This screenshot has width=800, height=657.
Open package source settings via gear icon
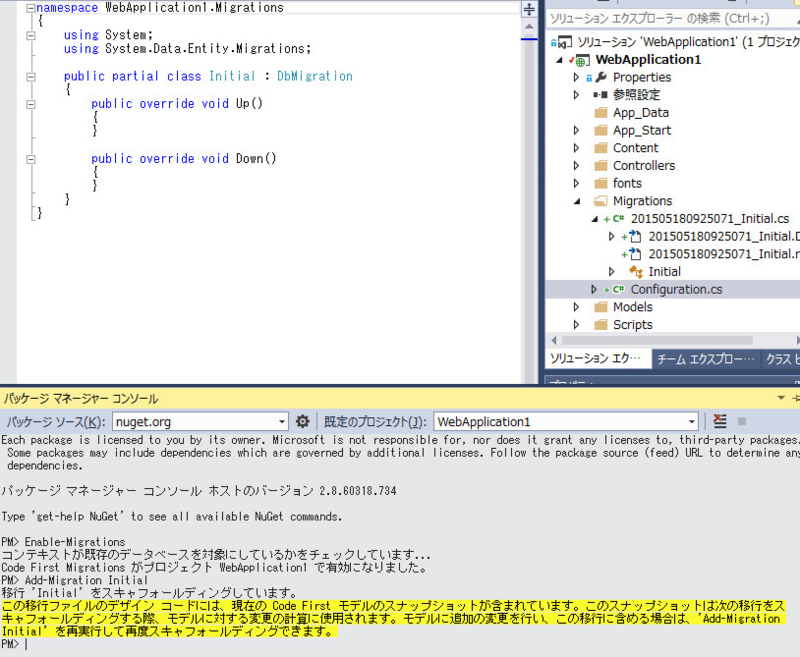302,421
